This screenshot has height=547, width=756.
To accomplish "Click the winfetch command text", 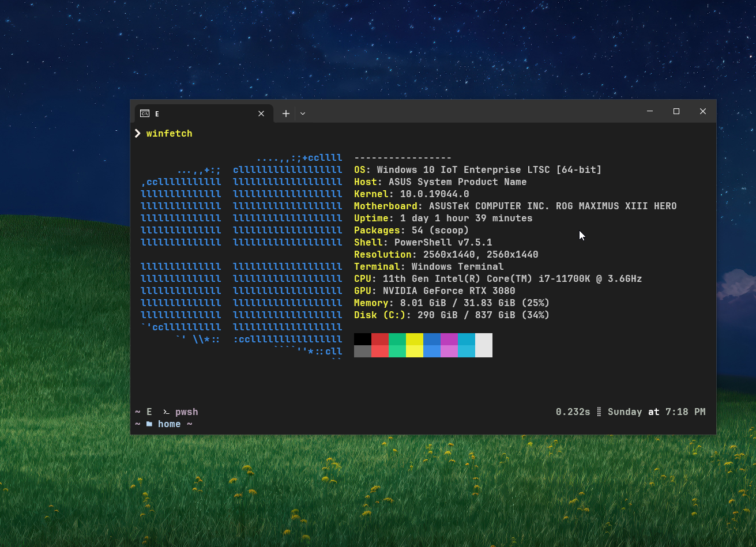I will (x=170, y=134).
